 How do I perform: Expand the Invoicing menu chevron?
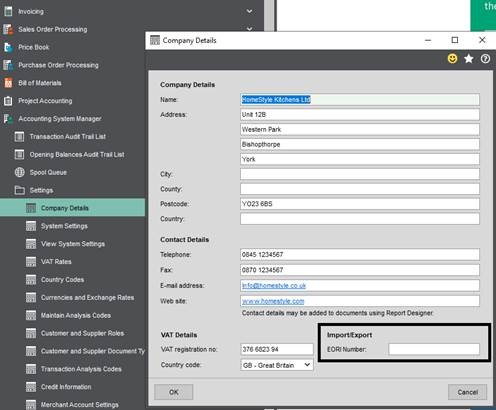249,11
